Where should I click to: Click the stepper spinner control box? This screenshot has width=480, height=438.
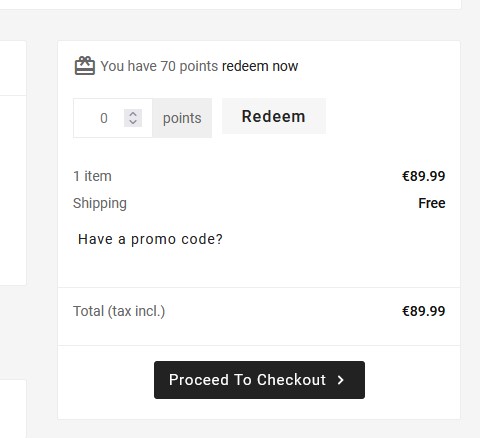coord(133,118)
